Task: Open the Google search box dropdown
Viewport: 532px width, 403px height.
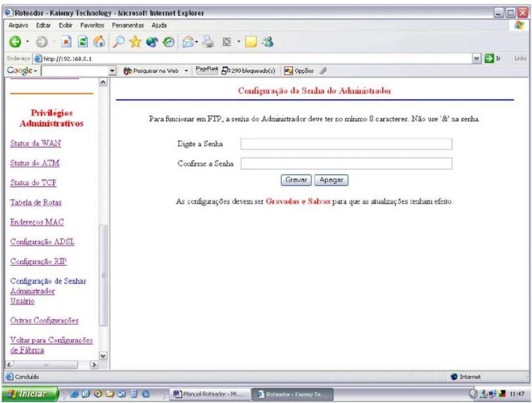Action: point(113,71)
